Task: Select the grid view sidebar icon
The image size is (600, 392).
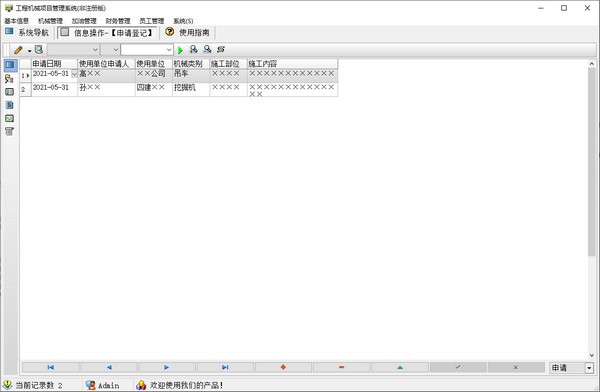Action: click(10, 65)
